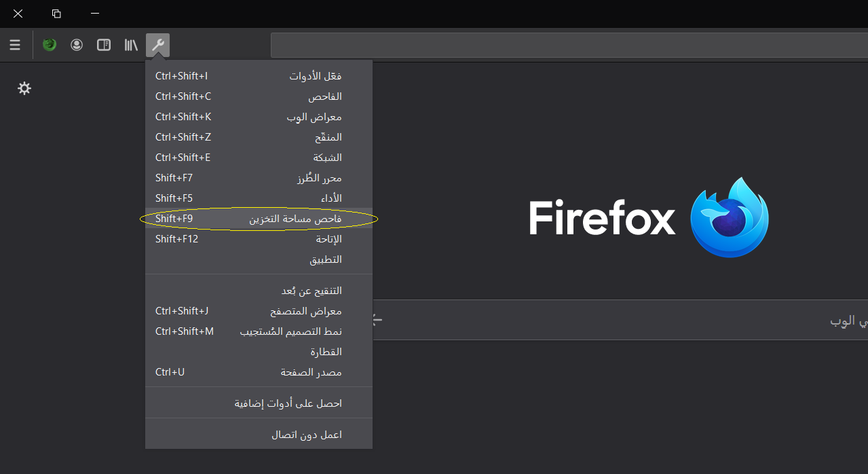The width and height of the screenshot is (868, 474).
Task: Restore the browser window size
Action: pyautogui.click(x=56, y=14)
